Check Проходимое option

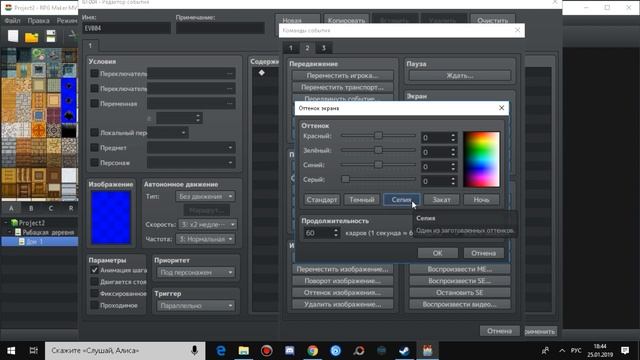coord(94,305)
